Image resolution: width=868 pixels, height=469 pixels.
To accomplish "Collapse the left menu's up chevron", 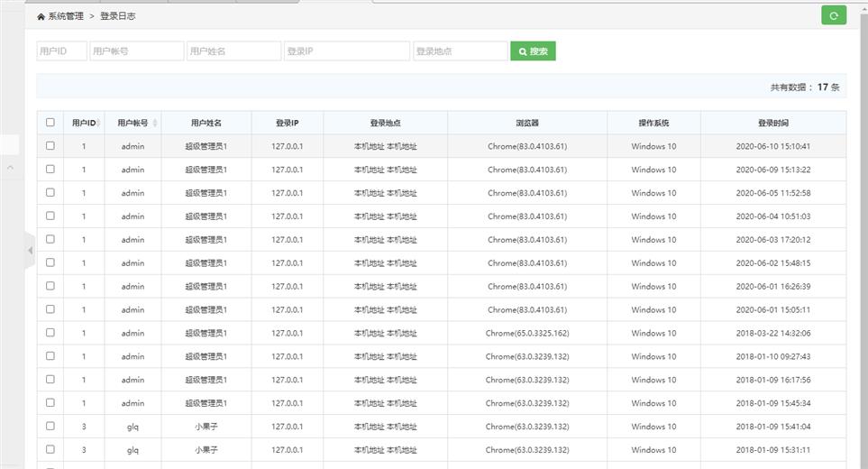I will point(10,168).
